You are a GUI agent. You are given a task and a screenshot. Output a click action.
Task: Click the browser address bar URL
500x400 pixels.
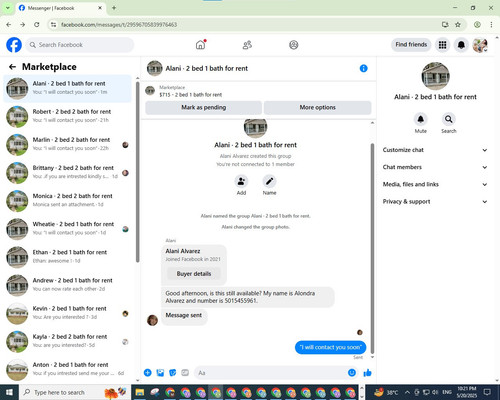[x=119, y=24]
